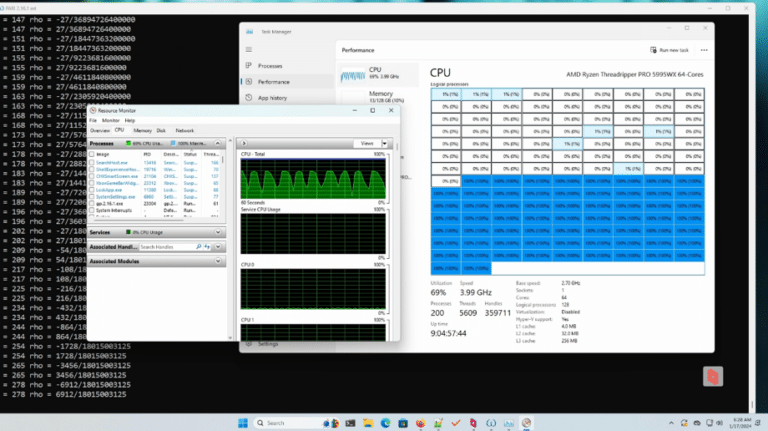Open Monitor menu in Resource Monitor
The width and height of the screenshot is (768, 431).
click(x=110, y=120)
